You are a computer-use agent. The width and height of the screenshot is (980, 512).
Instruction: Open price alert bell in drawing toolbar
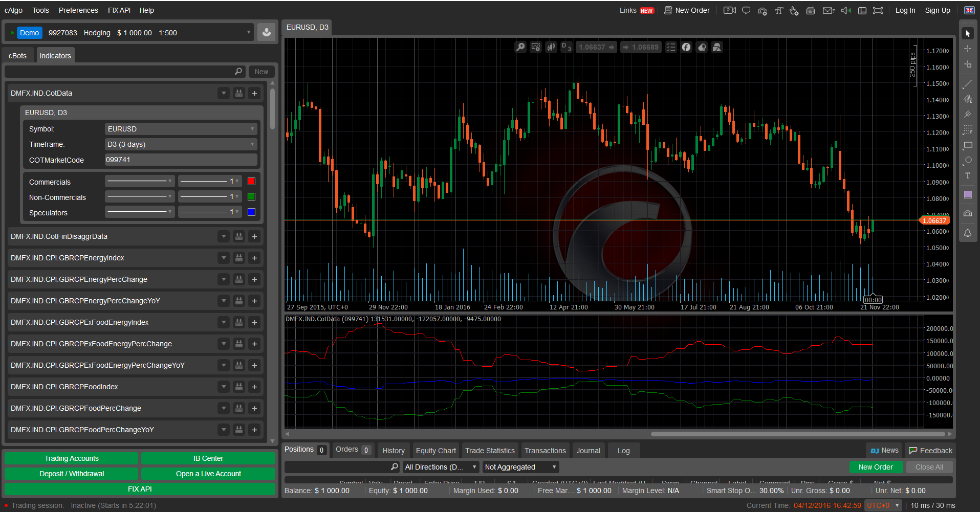pyautogui.click(x=967, y=233)
